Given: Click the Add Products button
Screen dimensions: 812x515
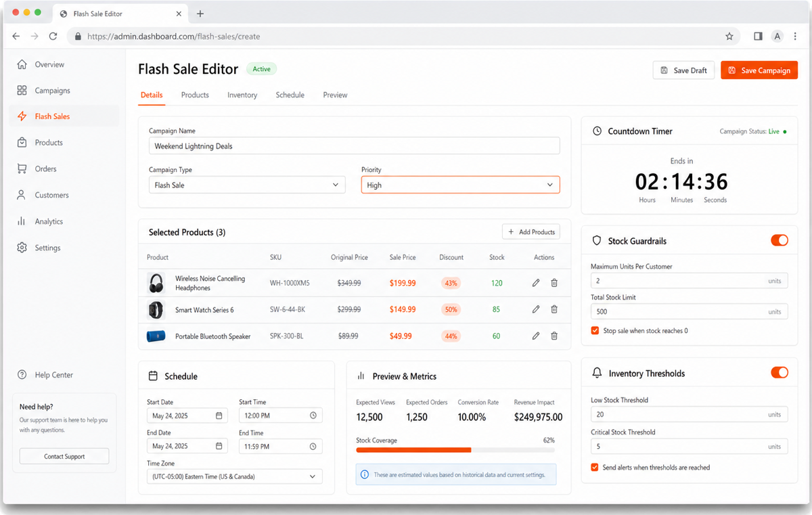Looking at the screenshot, I should 531,232.
